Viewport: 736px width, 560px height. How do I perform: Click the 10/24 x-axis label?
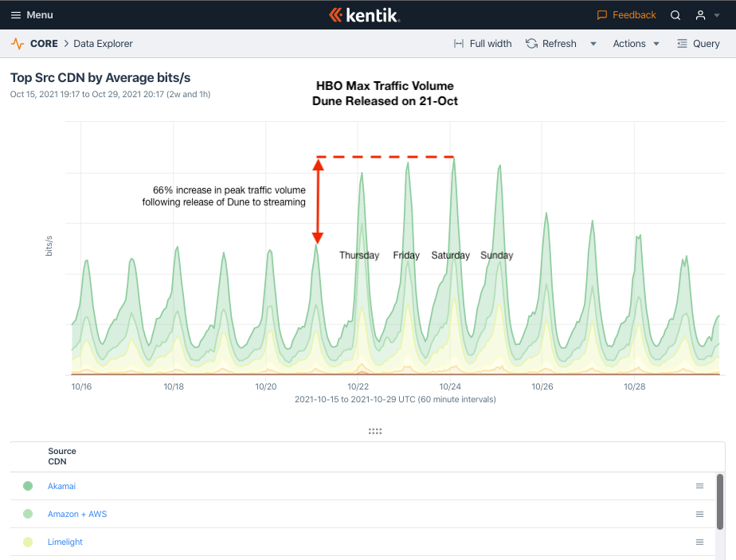tap(450, 386)
